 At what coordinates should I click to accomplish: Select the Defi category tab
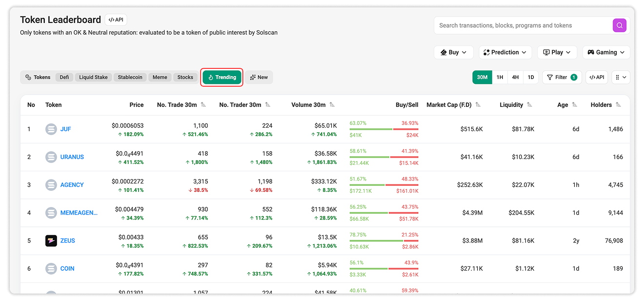click(x=64, y=77)
